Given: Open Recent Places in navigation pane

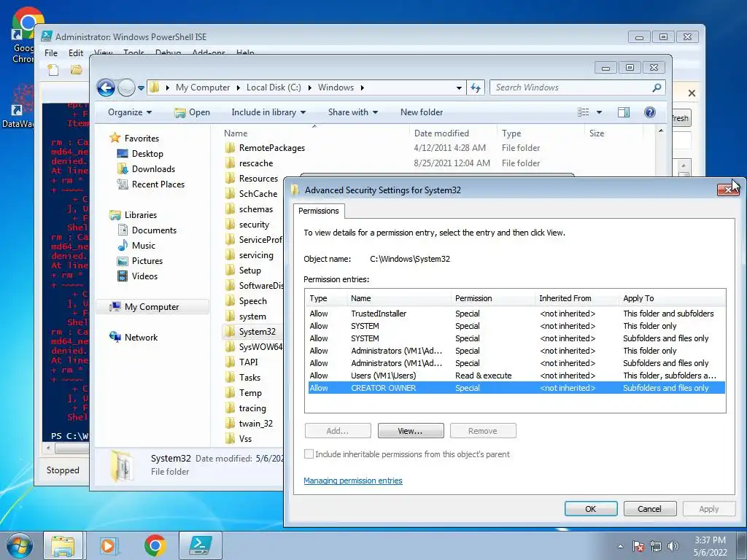Looking at the screenshot, I should point(158,184).
